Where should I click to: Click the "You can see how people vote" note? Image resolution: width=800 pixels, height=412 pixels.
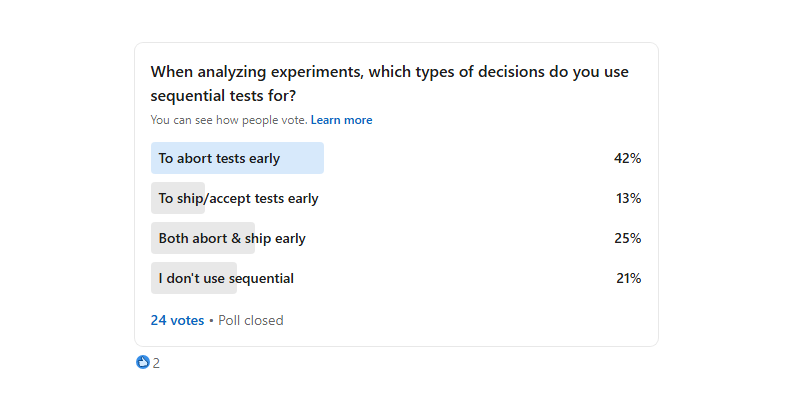click(x=228, y=120)
